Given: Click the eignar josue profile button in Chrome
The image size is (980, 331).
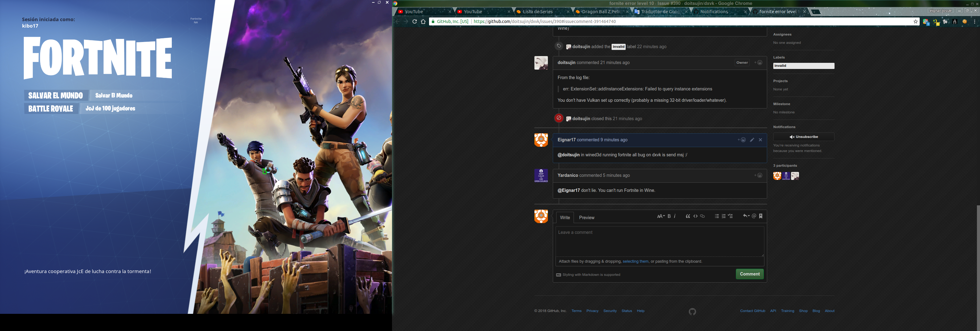Looking at the screenshot, I should click(x=940, y=11).
